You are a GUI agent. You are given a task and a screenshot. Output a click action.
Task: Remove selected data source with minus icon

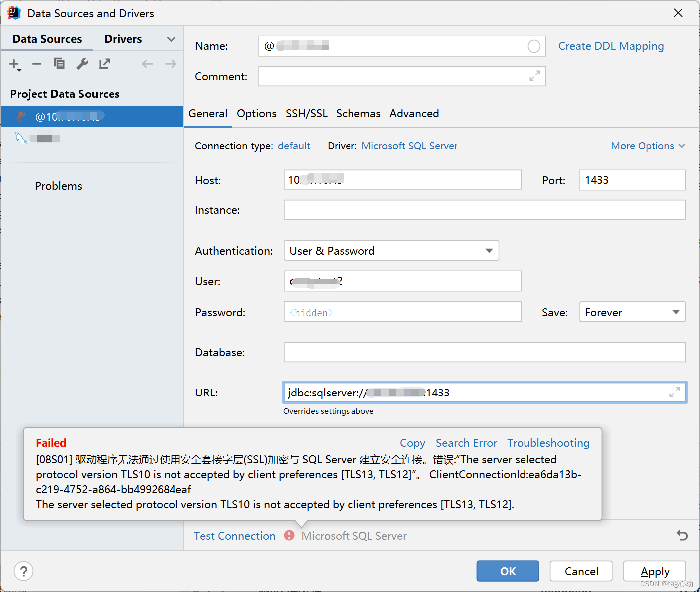point(37,64)
